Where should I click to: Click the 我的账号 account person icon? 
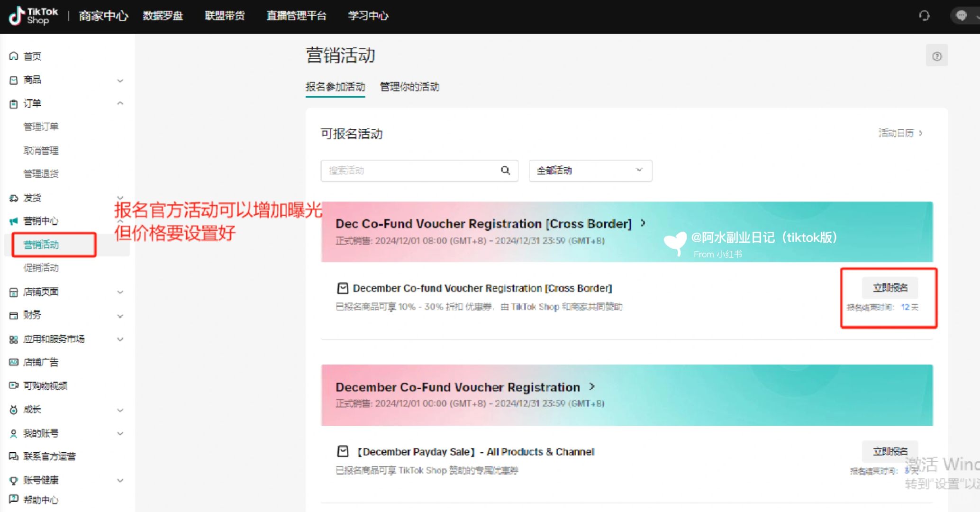coord(14,433)
